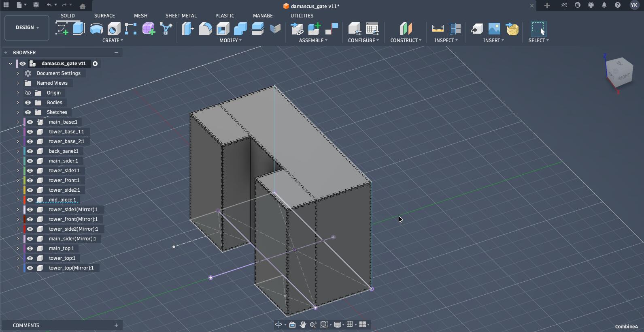Expand the back_panel:1 tree node
The width and height of the screenshot is (644, 332).
(18, 151)
